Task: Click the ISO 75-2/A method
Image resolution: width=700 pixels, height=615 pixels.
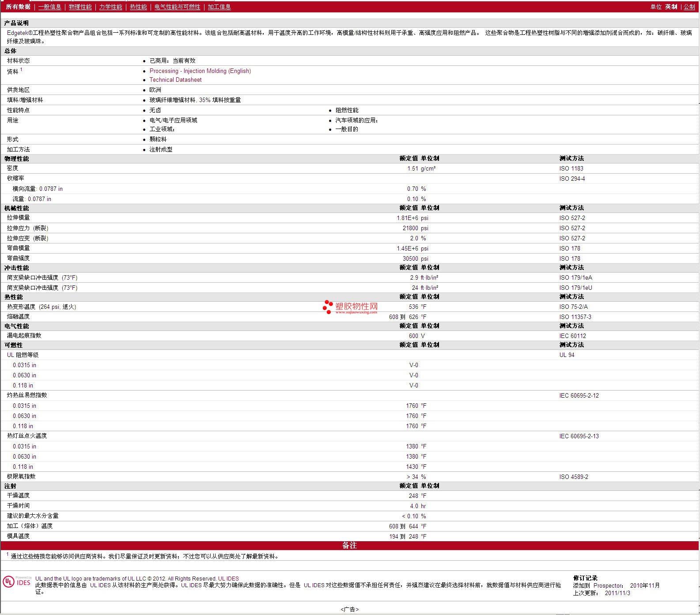Action: (573, 307)
